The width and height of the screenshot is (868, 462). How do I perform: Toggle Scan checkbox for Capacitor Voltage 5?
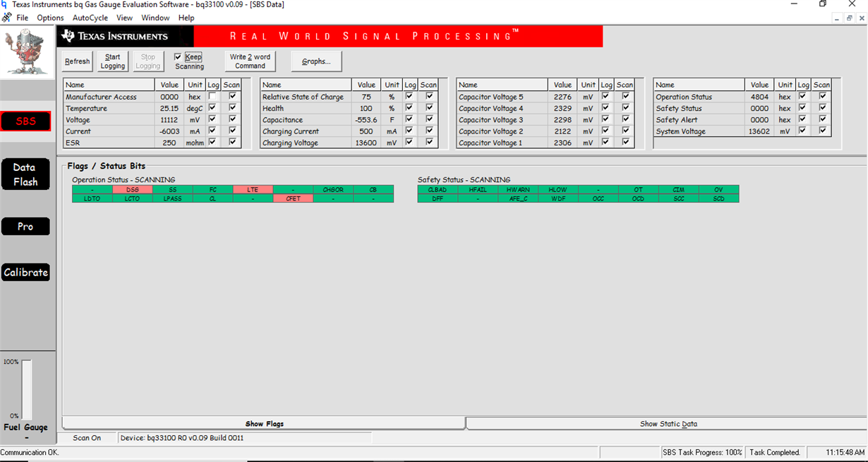pos(625,96)
